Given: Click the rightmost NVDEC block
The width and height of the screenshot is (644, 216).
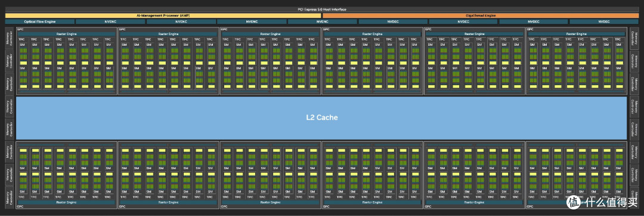Looking at the screenshot, I should point(603,21).
